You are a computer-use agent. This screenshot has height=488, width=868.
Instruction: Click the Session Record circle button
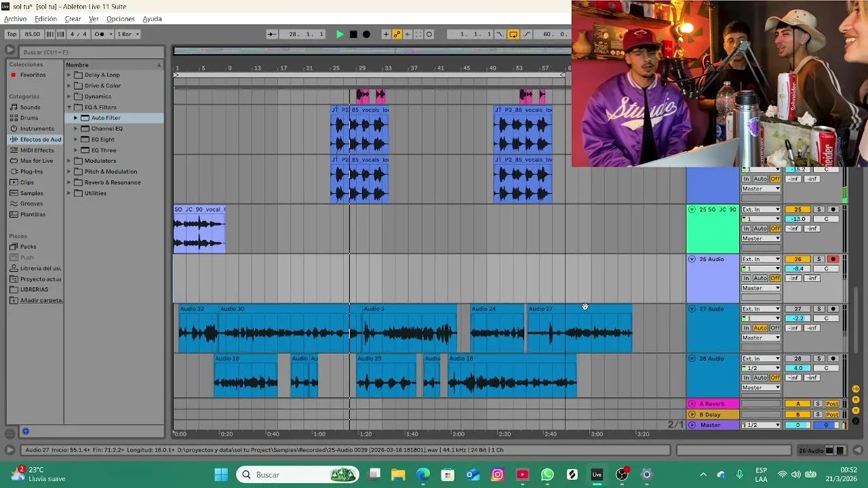pos(429,34)
